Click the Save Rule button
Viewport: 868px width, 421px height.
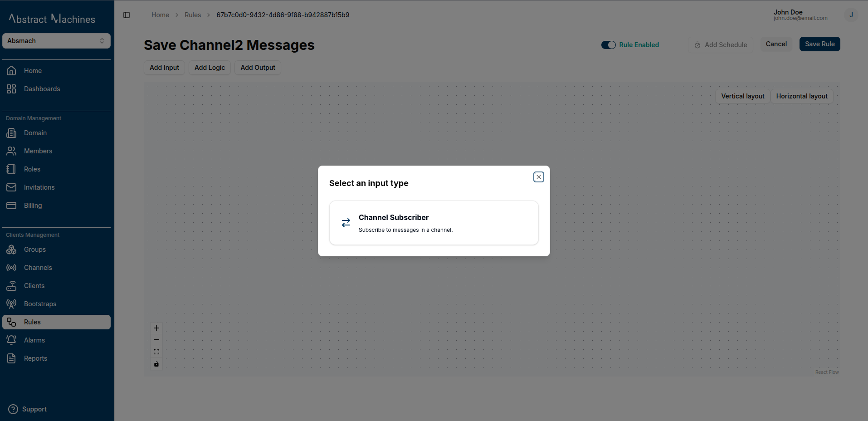tap(819, 44)
